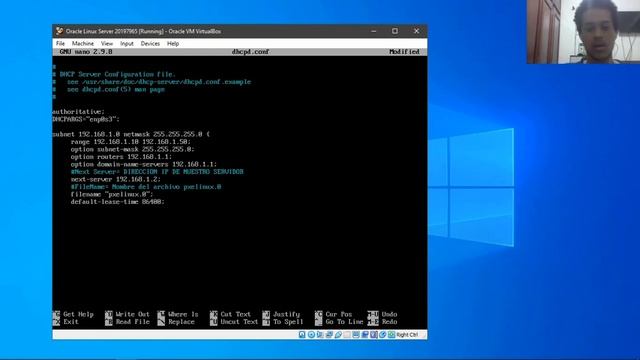This screenshot has width=640, height=360.
Task: Click the dhcpd.conf filename in nano header
Action: point(250,52)
